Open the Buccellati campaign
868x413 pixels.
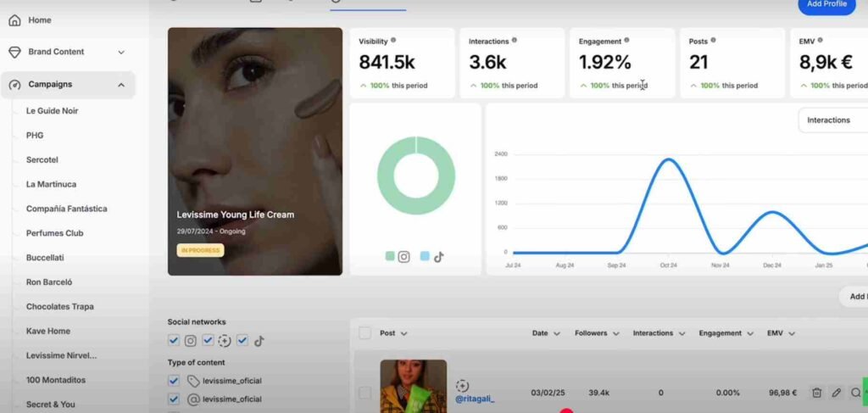[45, 258]
